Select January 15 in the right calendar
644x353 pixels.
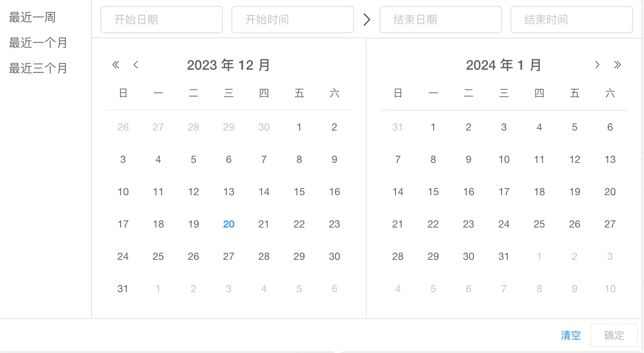click(x=433, y=192)
